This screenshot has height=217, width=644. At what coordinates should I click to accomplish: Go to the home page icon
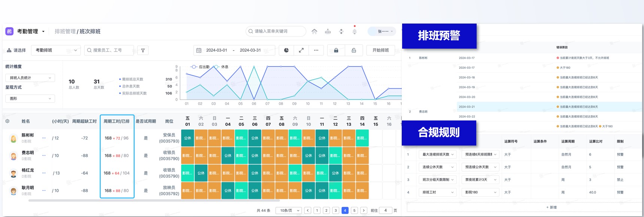coord(314,31)
